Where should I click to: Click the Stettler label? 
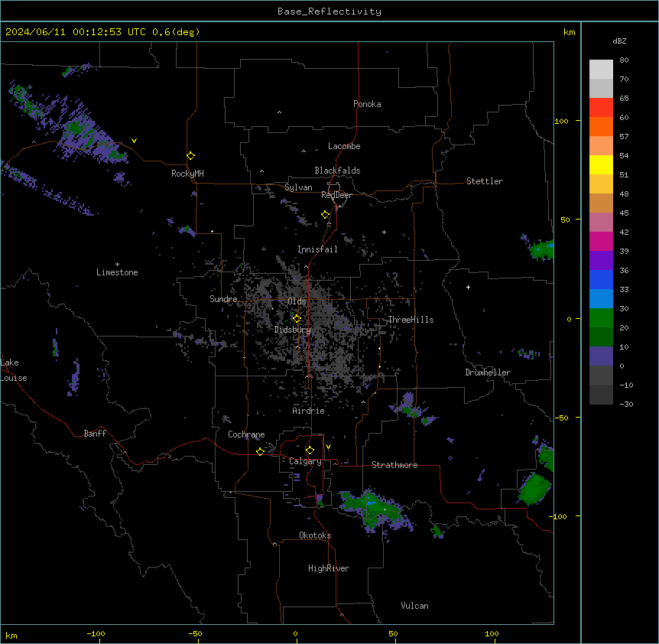[485, 181]
